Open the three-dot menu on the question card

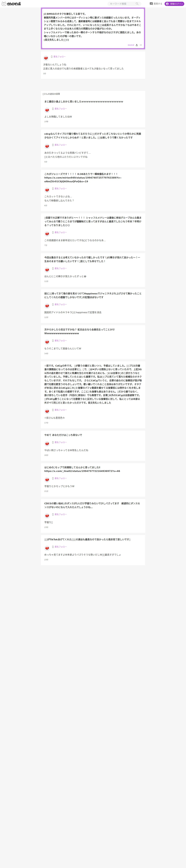pos(141,45)
